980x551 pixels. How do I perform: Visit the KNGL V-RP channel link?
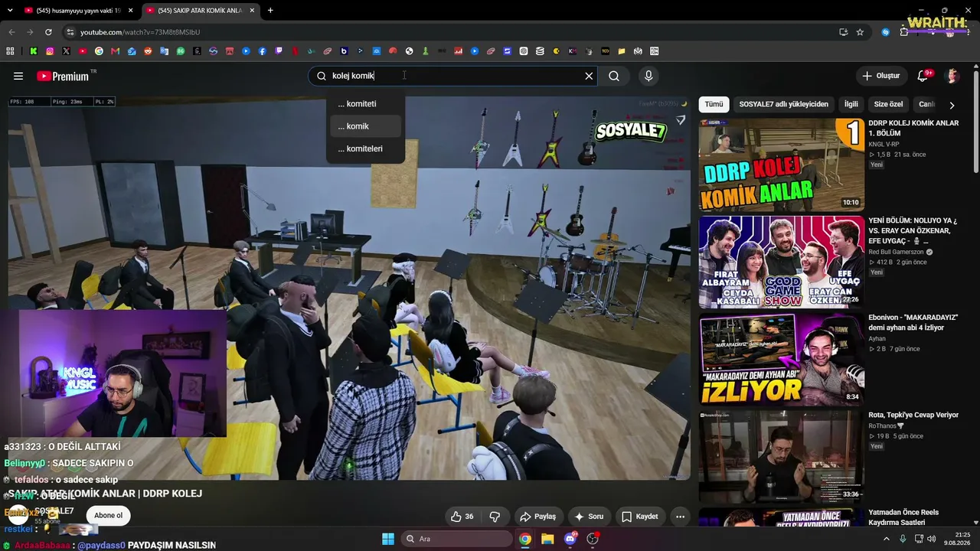coord(884,144)
